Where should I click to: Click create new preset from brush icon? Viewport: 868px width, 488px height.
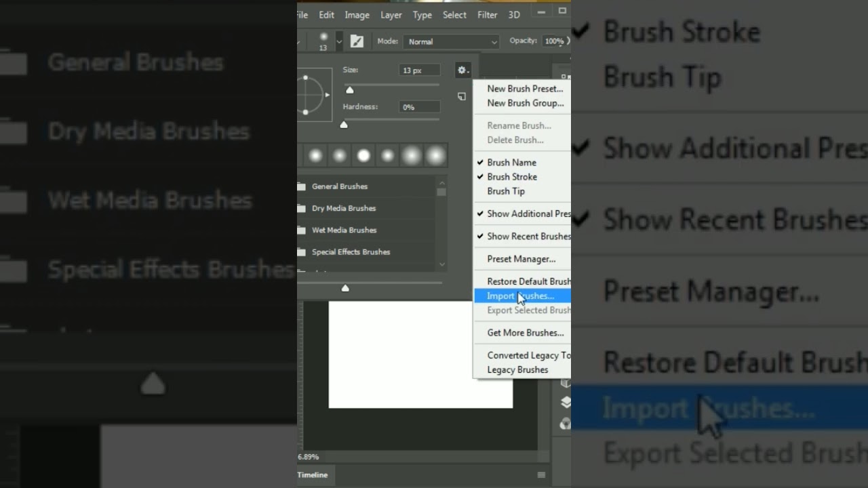pyautogui.click(x=462, y=97)
